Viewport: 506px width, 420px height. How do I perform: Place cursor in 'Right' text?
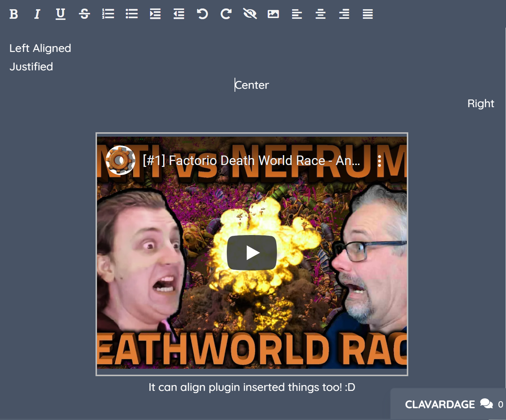481,104
